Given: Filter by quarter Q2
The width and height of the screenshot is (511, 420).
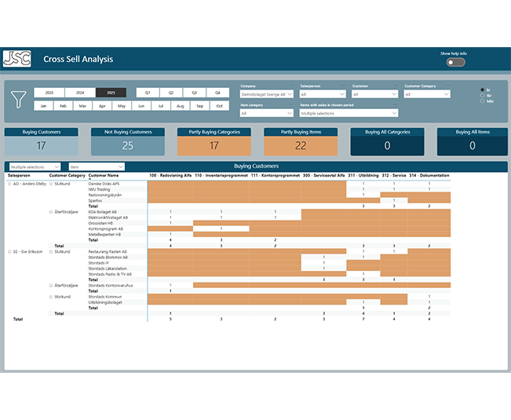Looking at the screenshot, I should (x=171, y=93).
